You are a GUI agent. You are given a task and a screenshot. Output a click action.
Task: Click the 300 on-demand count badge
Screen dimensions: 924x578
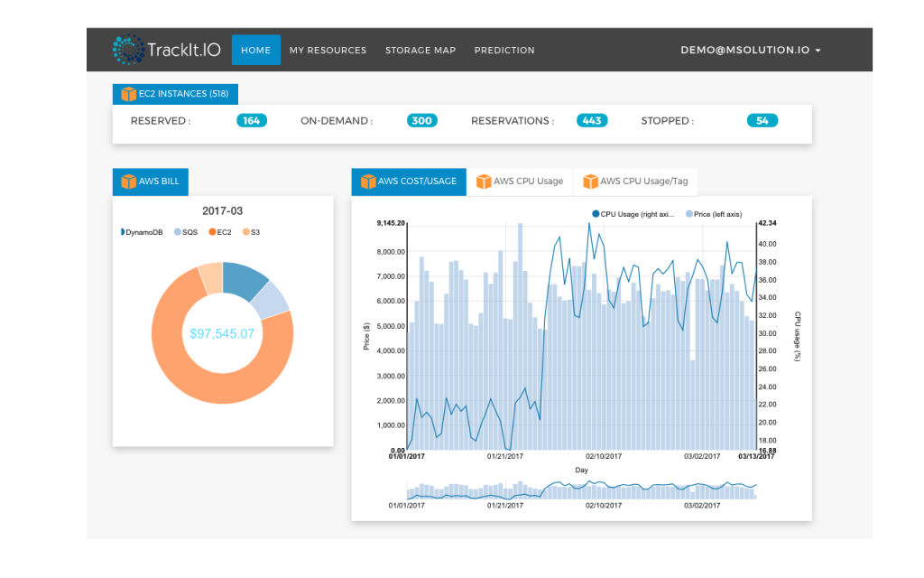[x=421, y=119]
